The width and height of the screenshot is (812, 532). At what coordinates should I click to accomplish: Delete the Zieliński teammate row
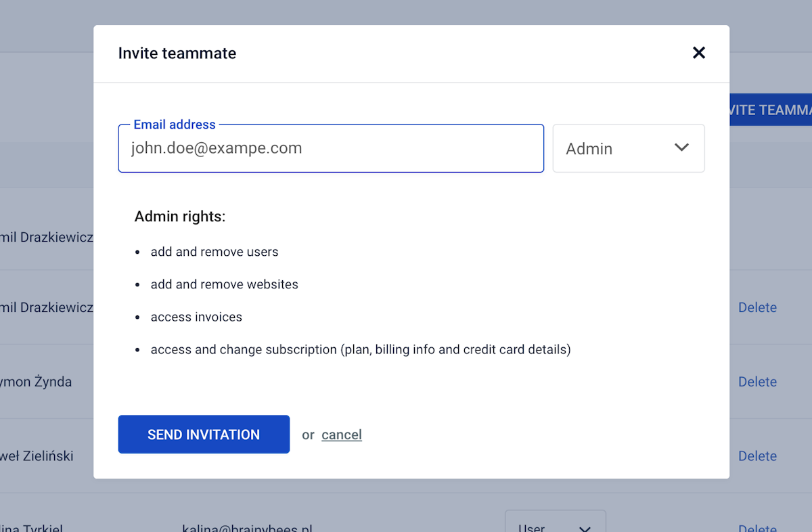757,456
